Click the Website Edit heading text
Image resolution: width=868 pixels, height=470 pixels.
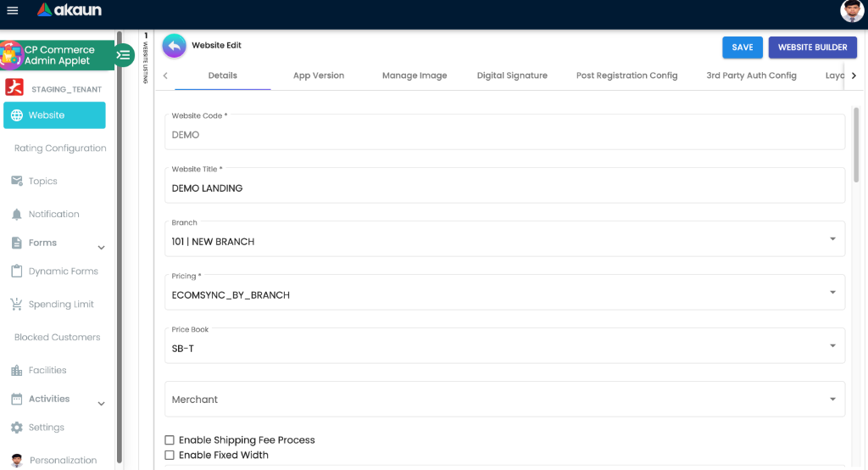[216, 46]
